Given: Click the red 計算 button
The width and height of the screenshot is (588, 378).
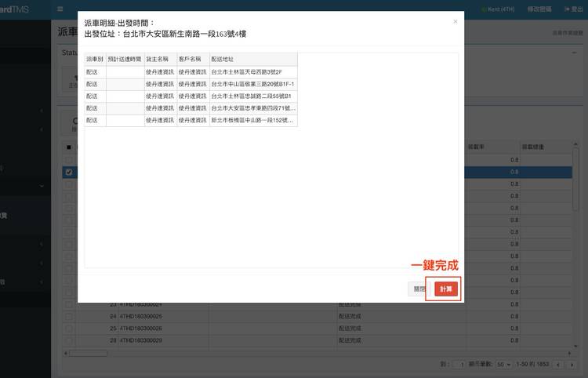Looking at the screenshot, I should pyautogui.click(x=446, y=289).
